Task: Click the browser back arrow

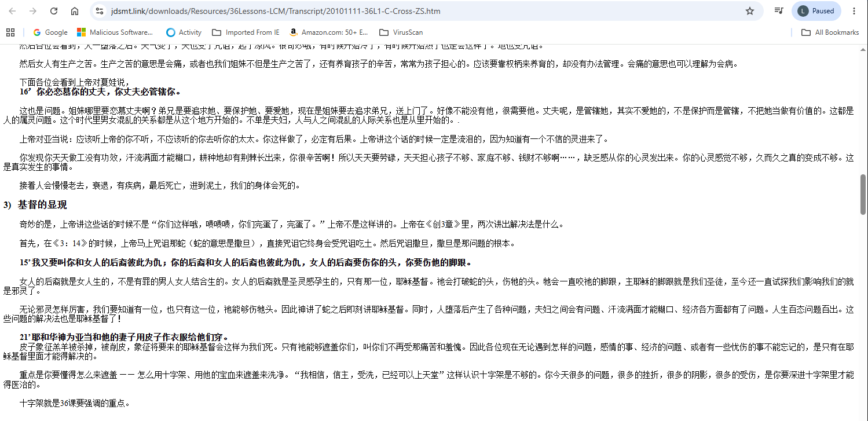Action: pos(13,11)
